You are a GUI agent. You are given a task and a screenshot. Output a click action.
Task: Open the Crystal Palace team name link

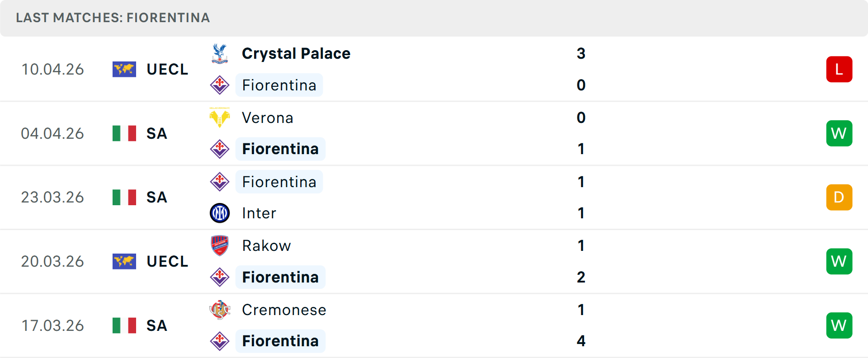pyautogui.click(x=296, y=53)
